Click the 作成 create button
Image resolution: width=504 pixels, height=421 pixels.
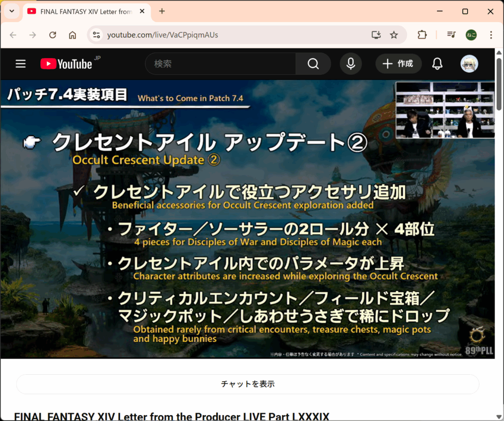pyautogui.click(x=398, y=64)
